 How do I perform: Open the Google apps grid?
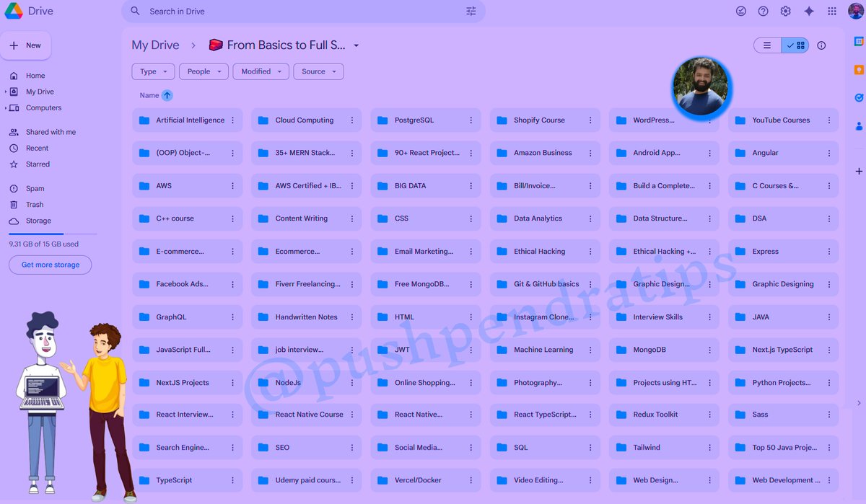(x=832, y=11)
